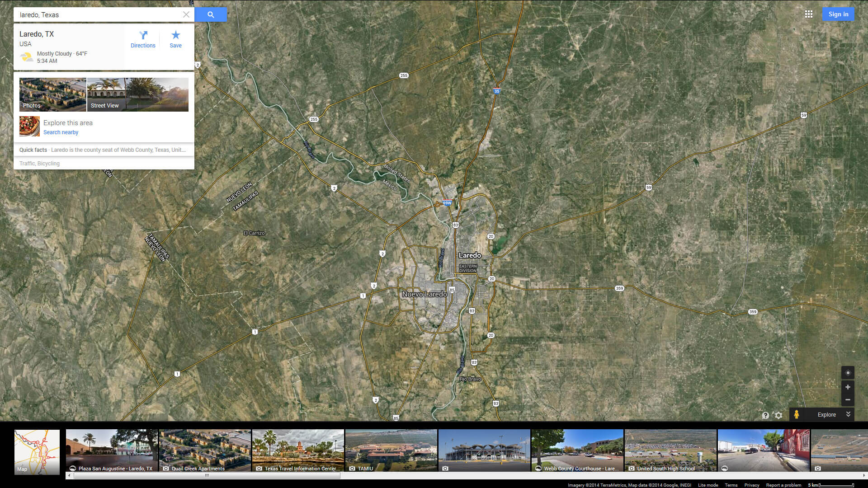868x488 pixels.
Task: Zoom in with the plus button
Action: coord(848,387)
